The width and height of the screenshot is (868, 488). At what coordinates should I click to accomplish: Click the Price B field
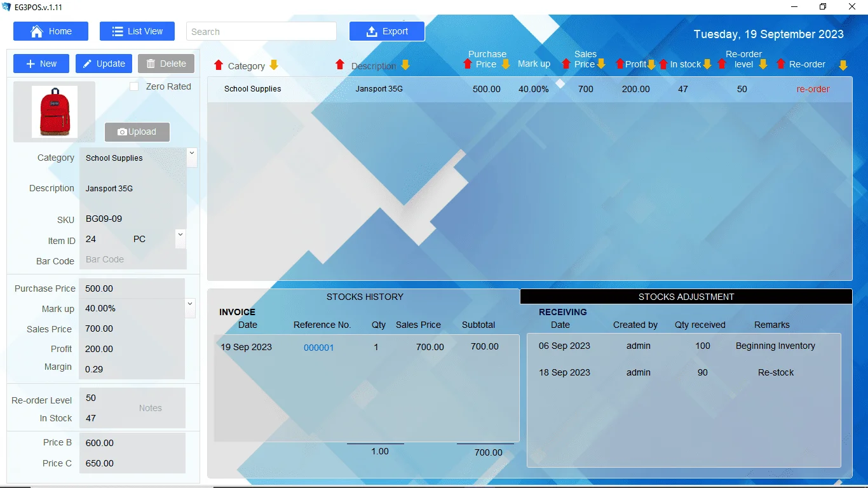pyautogui.click(x=132, y=443)
